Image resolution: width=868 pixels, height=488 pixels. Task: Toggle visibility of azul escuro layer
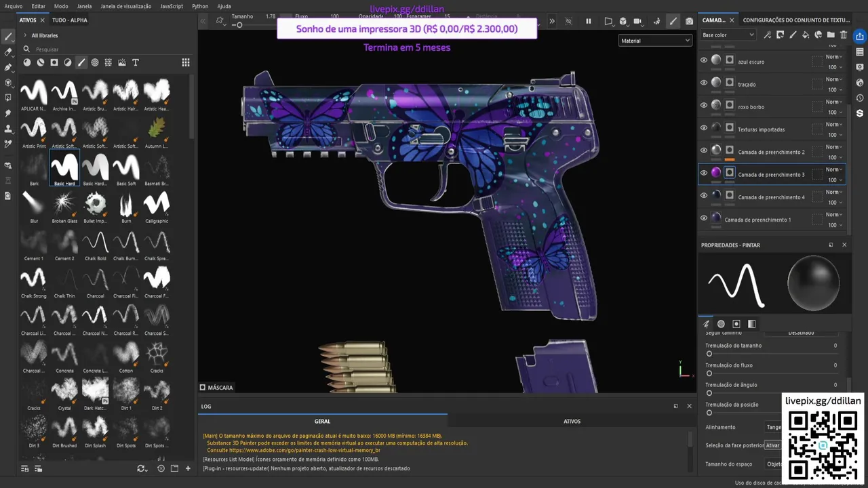coord(704,60)
